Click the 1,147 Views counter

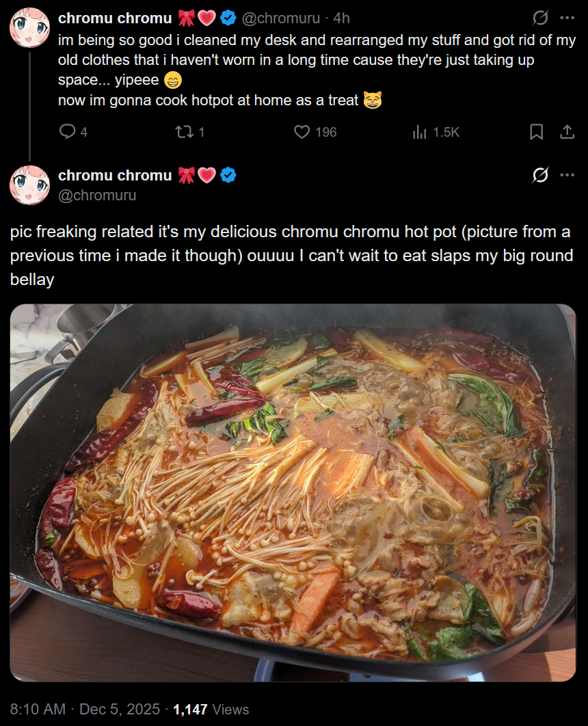click(x=211, y=710)
